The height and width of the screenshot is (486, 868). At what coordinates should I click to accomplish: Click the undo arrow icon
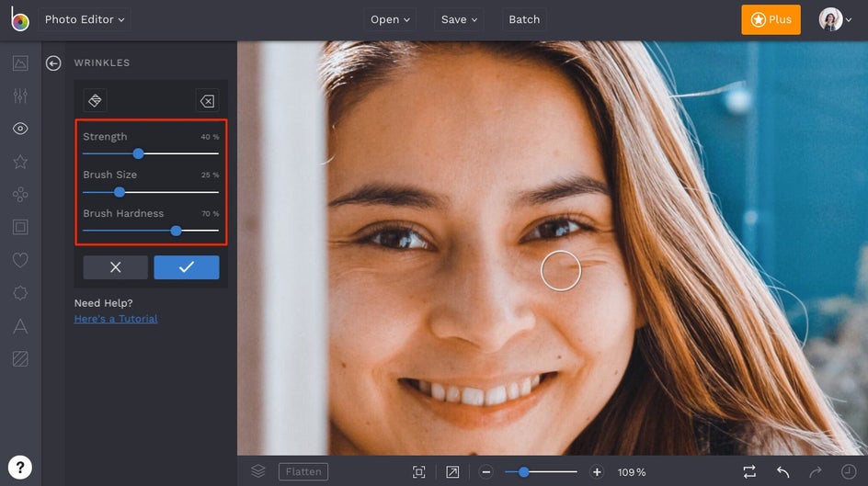coord(782,471)
